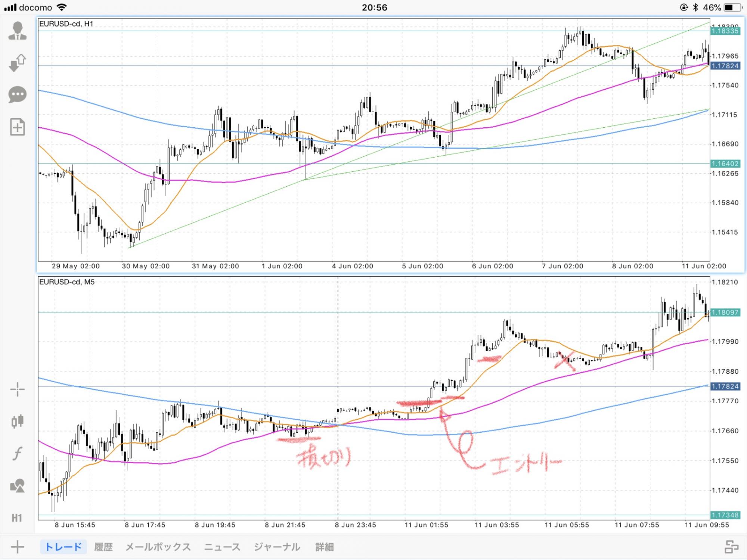Viewport: 747px width, 560px height.
Task: Open the trade order arrows icon
Action: click(17, 63)
